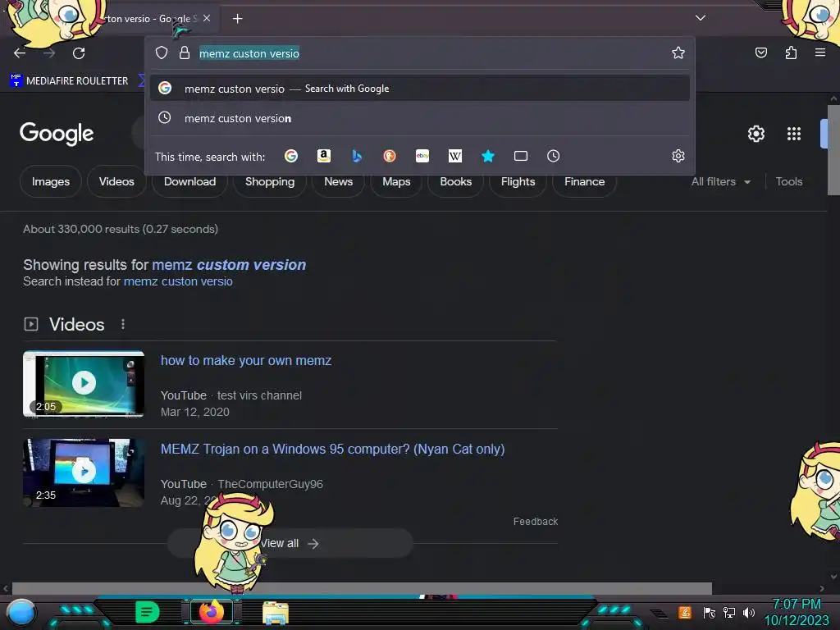This screenshot has width=840, height=630.
Task: Switch to Shopping results filter
Action: click(x=269, y=181)
